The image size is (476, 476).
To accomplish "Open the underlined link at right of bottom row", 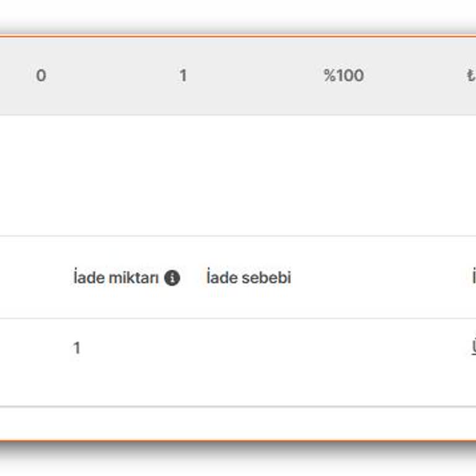I will click(474, 346).
